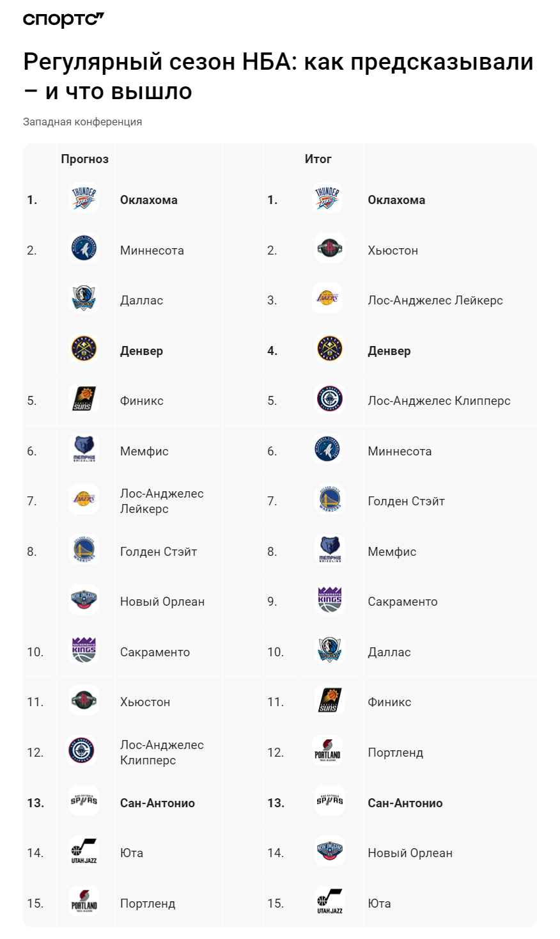This screenshot has width=560, height=939.
Task: Click the Houston Rockets logo in the Итог column
Action: tap(329, 249)
